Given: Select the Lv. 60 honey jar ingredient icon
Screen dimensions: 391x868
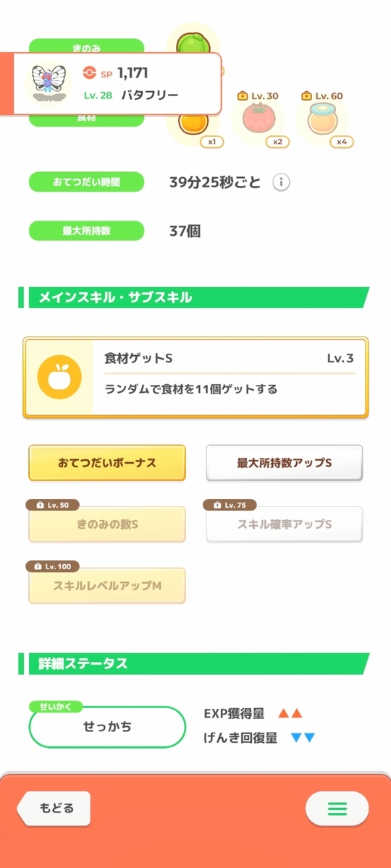Looking at the screenshot, I should 321,121.
